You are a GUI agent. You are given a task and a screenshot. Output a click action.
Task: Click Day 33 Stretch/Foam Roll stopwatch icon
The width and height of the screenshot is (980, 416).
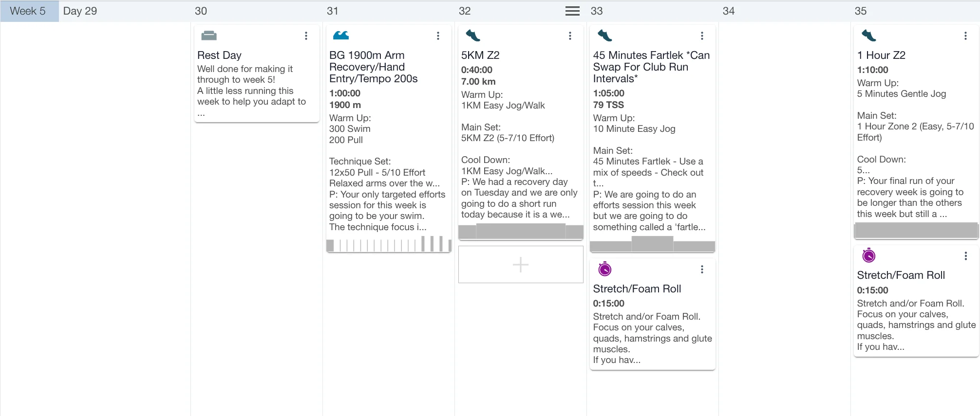tap(604, 269)
